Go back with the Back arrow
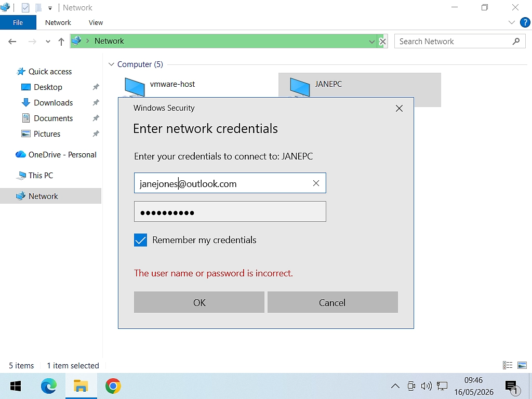This screenshot has height=399, width=532. coord(12,42)
